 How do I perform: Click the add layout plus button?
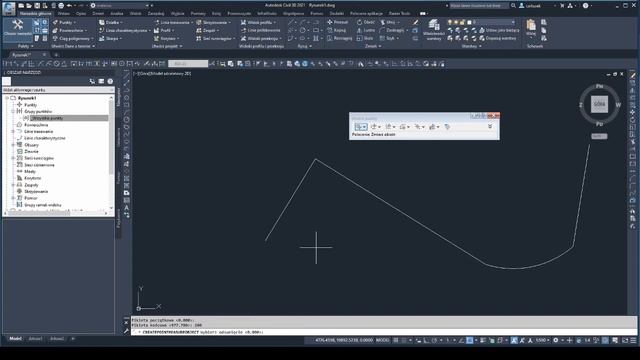(73, 339)
